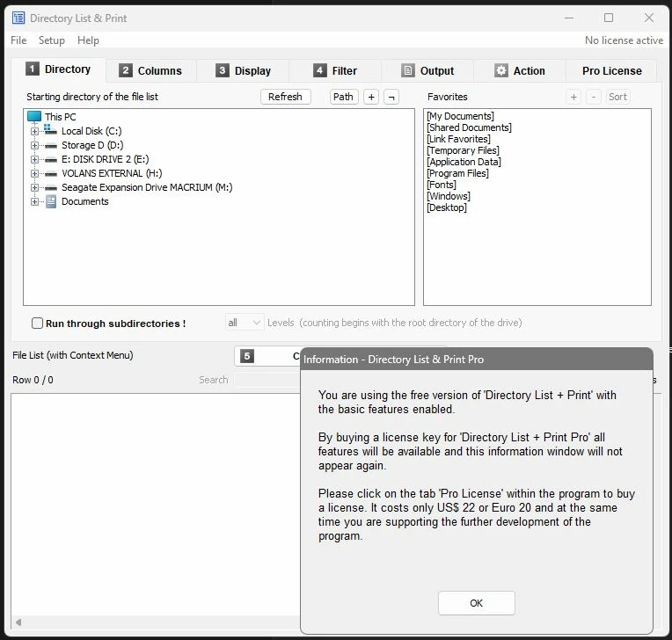Screen dimensions: 672x640
Task: Switch to the Action tab
Action: point(520,70)
